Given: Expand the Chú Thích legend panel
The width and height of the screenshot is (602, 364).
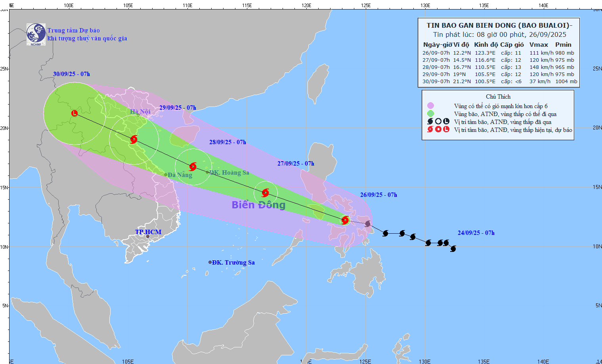Looking at the screenshot, I should click(x=498, y=96).
